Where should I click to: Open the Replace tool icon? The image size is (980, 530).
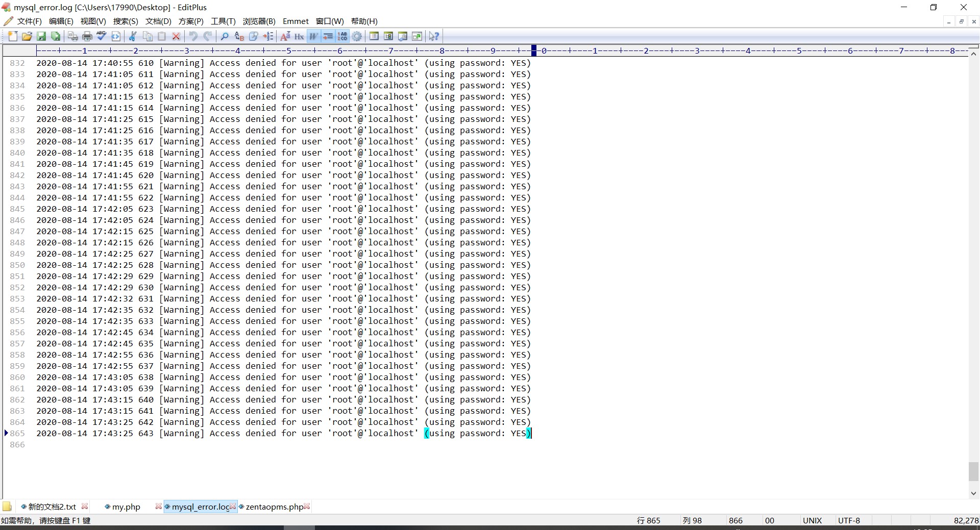[239, 36]
